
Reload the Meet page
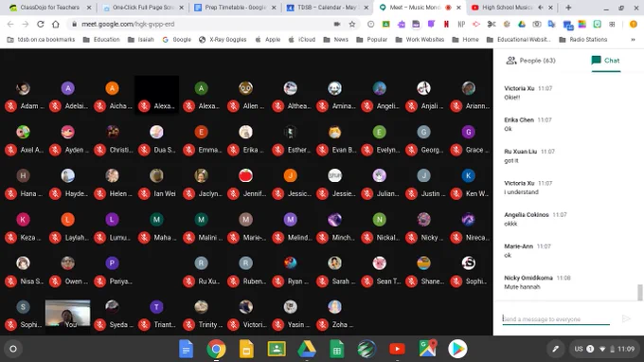coord(40,25)
